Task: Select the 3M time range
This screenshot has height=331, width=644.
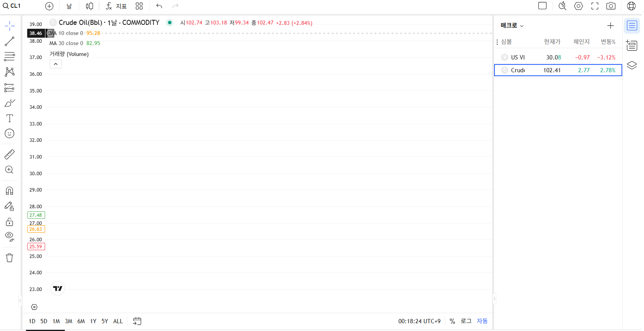Action: click(68, 321)
